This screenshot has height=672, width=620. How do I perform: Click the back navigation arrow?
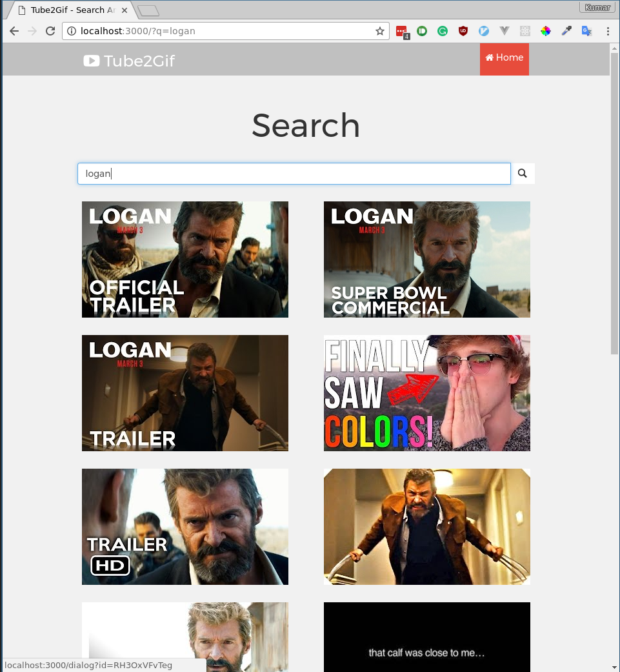tap(14, 30)
